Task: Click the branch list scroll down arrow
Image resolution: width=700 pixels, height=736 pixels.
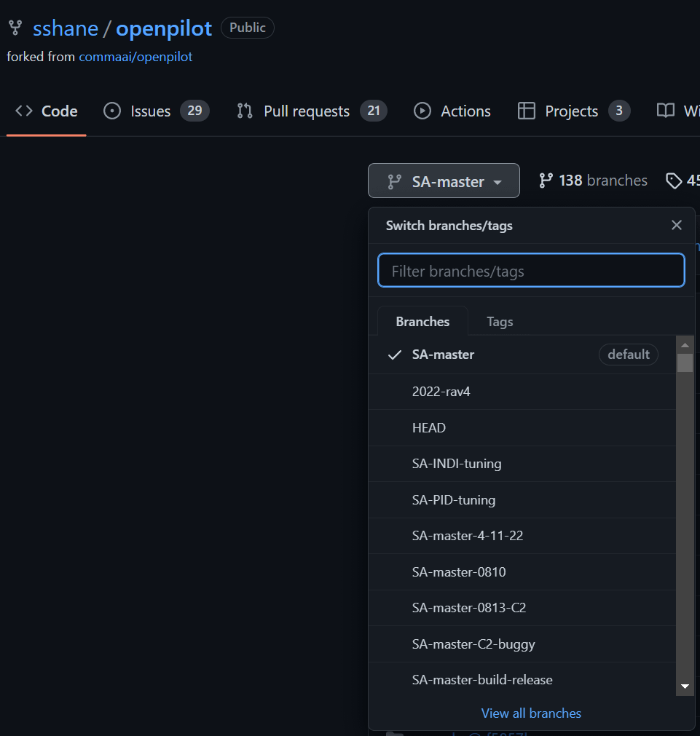Action: [x=685, y=686]
